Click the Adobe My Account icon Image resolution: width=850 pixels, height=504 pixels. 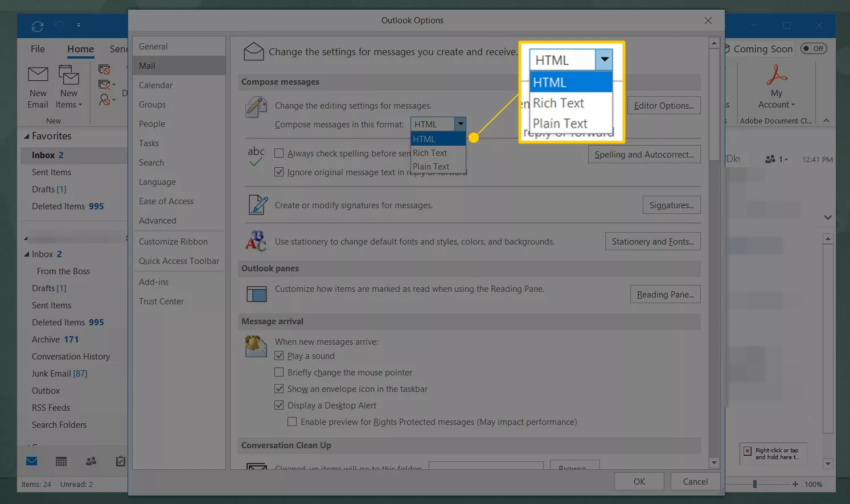[777, 75]
